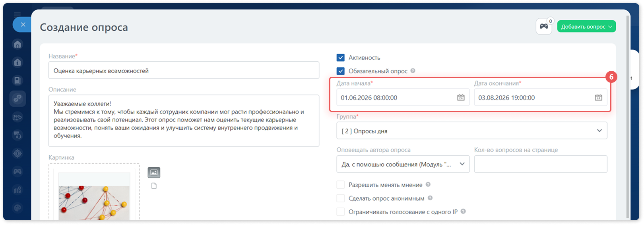The image size is (644, 225).
Task: Click the file document icon under image icon
Action: [154, 186]
